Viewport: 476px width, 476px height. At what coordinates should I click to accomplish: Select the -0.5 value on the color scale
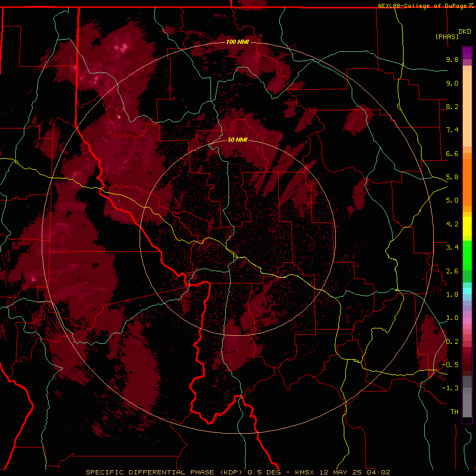click(450, 365)
